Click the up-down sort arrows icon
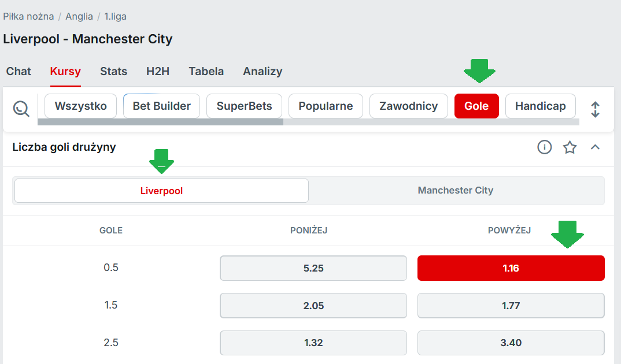621x364 pixels. click(595, 109)
